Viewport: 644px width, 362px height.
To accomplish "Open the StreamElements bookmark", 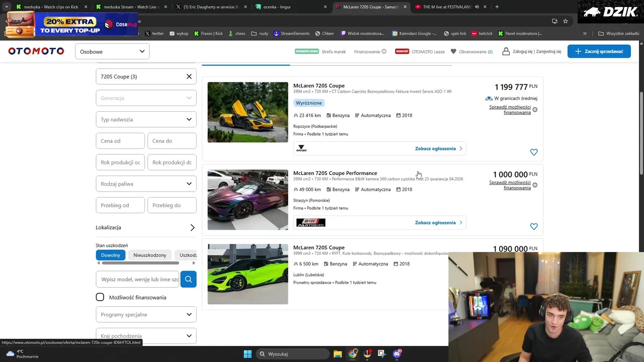I will click(x=292, y=33).
